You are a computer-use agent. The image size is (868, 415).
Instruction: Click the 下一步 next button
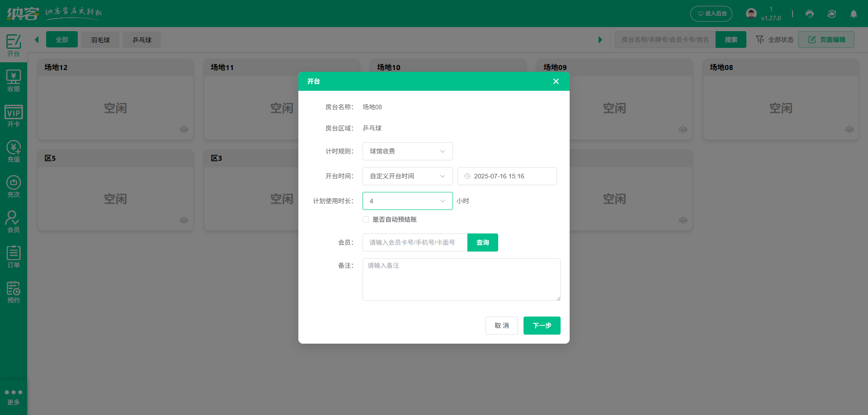tap(542, 326)
